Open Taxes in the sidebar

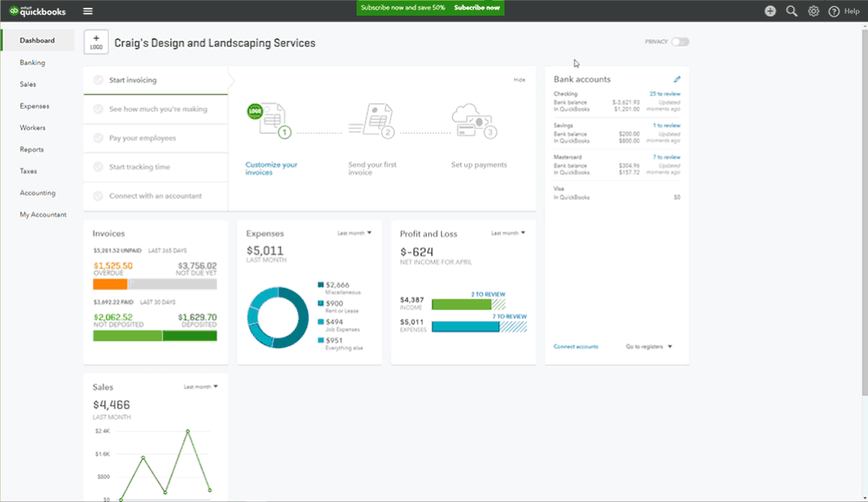coord(28,171)
